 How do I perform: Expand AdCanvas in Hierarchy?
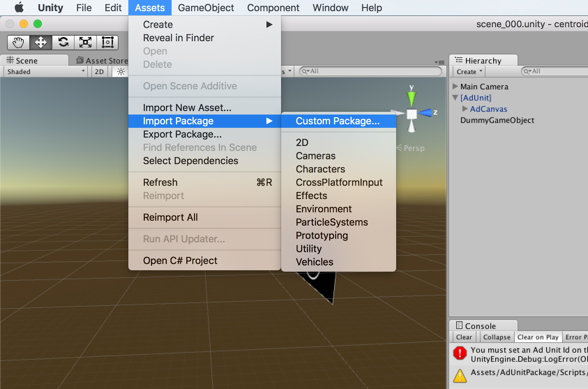pyautogui.click(x=465, y=109)
